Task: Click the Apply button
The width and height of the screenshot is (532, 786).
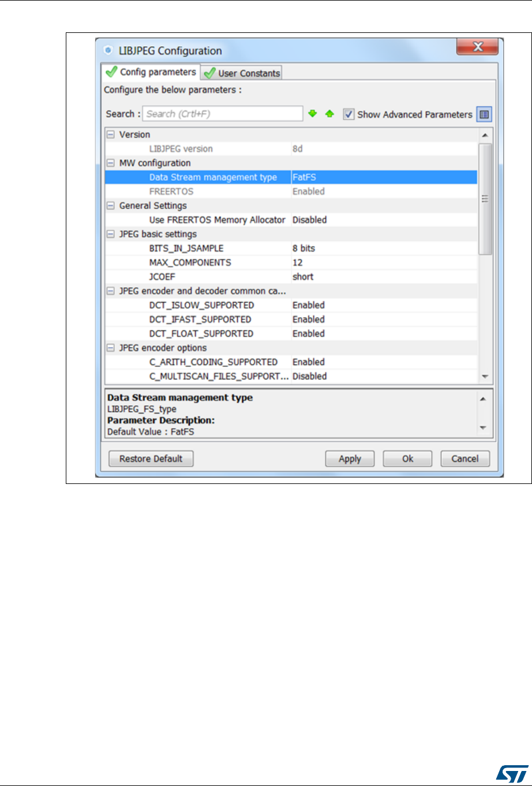Action: (350, 459)
